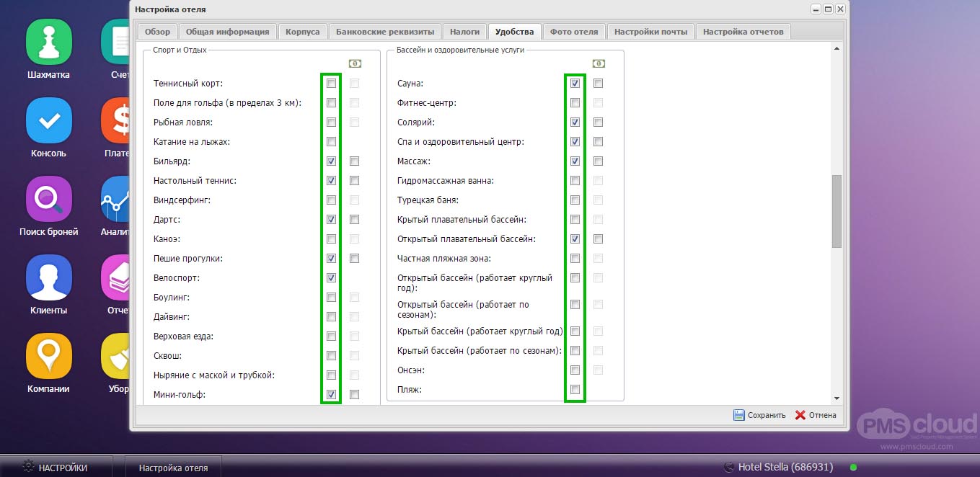
Task: Enable the Боулинг checkbox
Action: click(x=331, y=298)
